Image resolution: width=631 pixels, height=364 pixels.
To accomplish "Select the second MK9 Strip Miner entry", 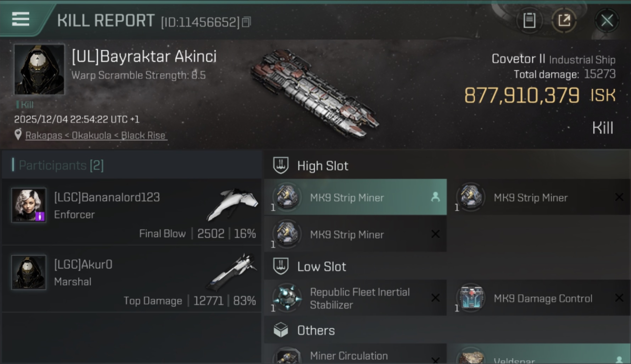I will 539,197.
